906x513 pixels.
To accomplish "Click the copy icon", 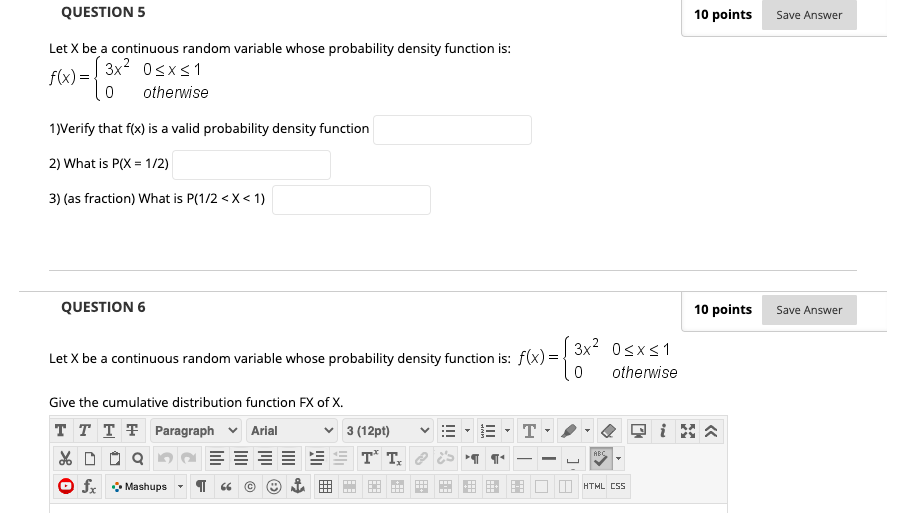I will (90, 459).
